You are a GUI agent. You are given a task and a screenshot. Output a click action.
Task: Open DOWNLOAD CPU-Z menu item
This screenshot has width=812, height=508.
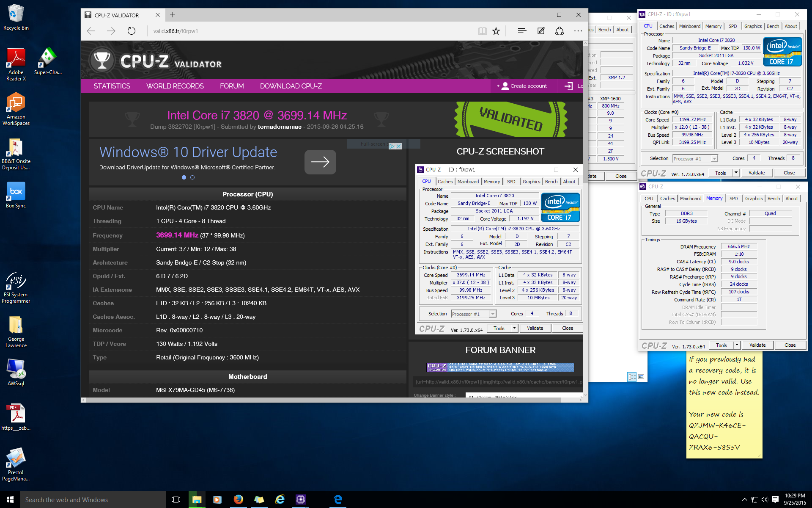click(291, 86)
